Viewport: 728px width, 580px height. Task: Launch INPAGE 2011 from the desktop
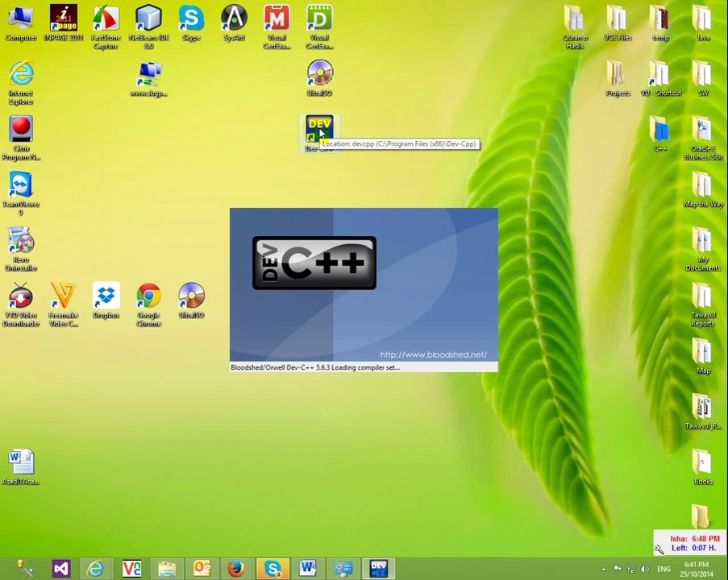coord(64,23)
